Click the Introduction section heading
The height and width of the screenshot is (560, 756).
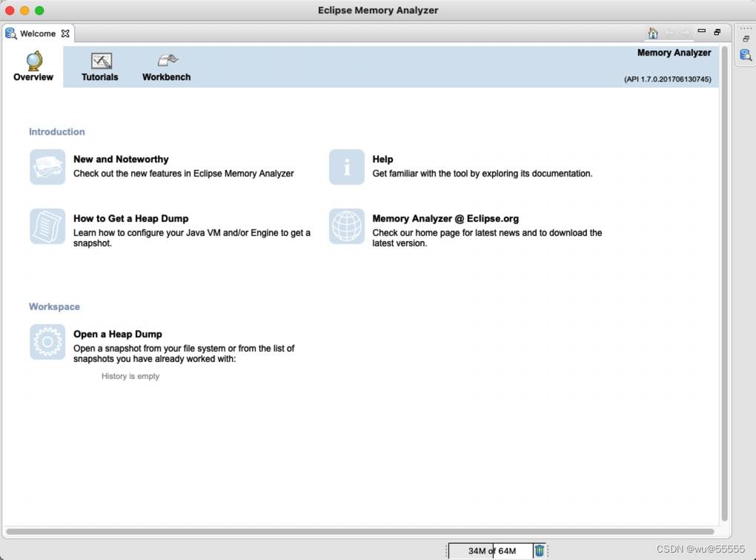(x=57, y=132)
